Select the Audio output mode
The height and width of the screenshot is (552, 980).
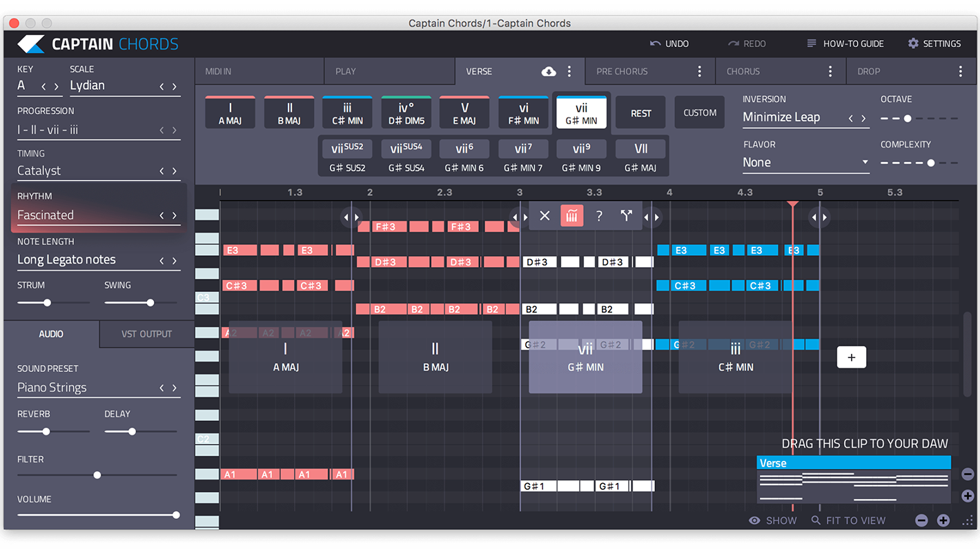pos(51,334)
